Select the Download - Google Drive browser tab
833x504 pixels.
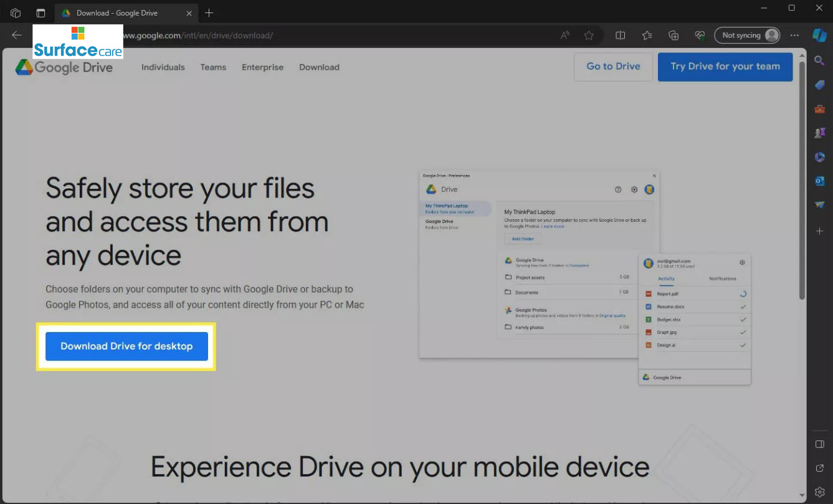125,12
